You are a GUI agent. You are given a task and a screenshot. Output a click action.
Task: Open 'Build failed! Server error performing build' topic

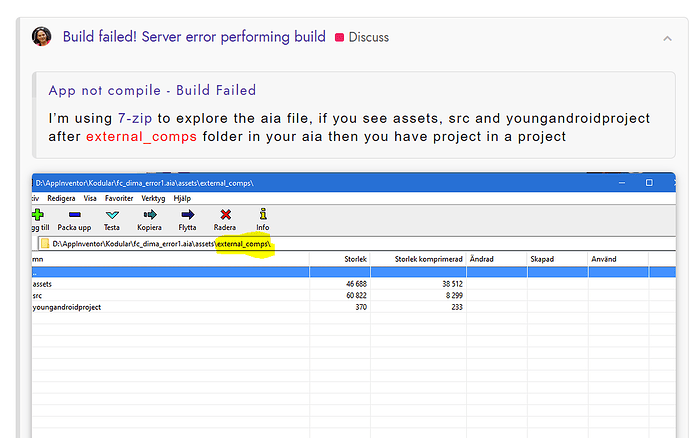click(194, 37)
